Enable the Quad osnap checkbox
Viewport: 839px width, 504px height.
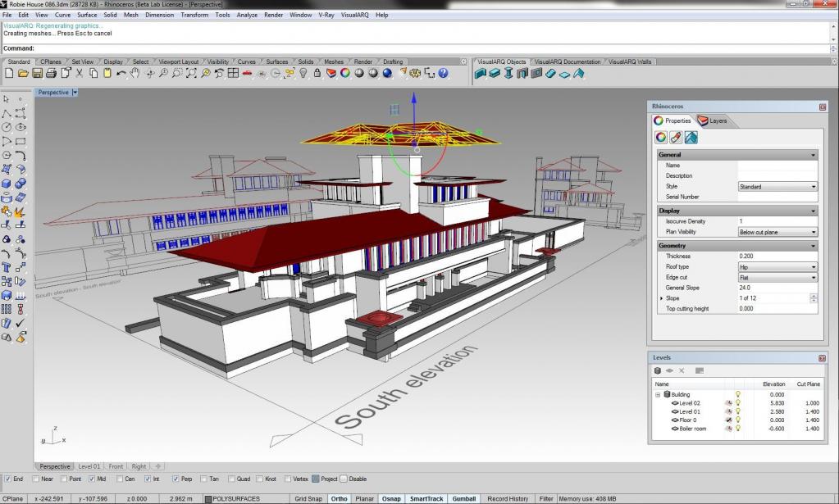point(231,479)
